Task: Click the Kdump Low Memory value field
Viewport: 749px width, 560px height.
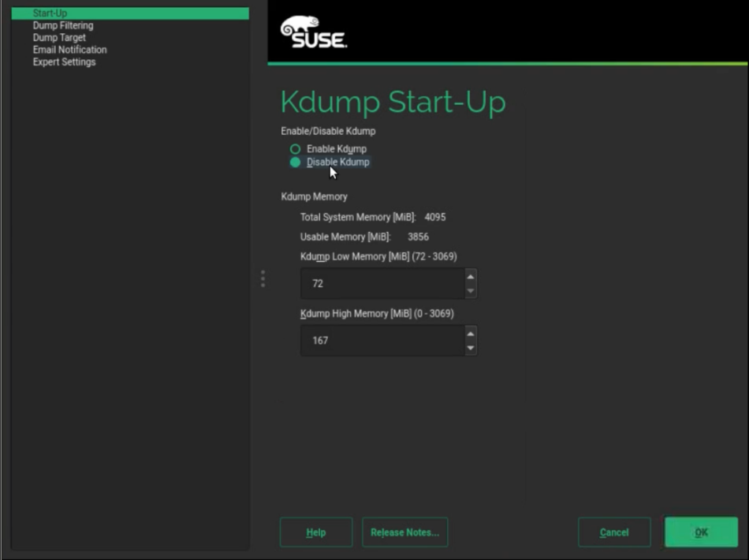Action: pos(382,283)
